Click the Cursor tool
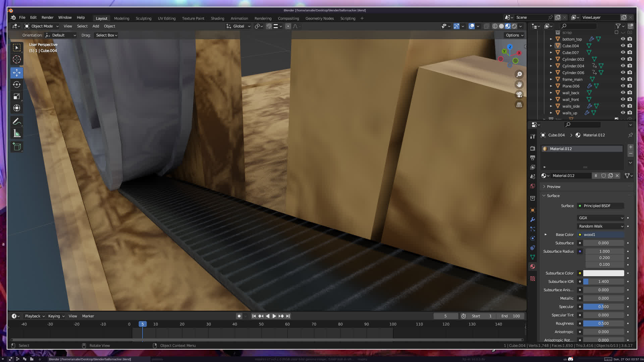644x362 pixels. tap(17, 60)
